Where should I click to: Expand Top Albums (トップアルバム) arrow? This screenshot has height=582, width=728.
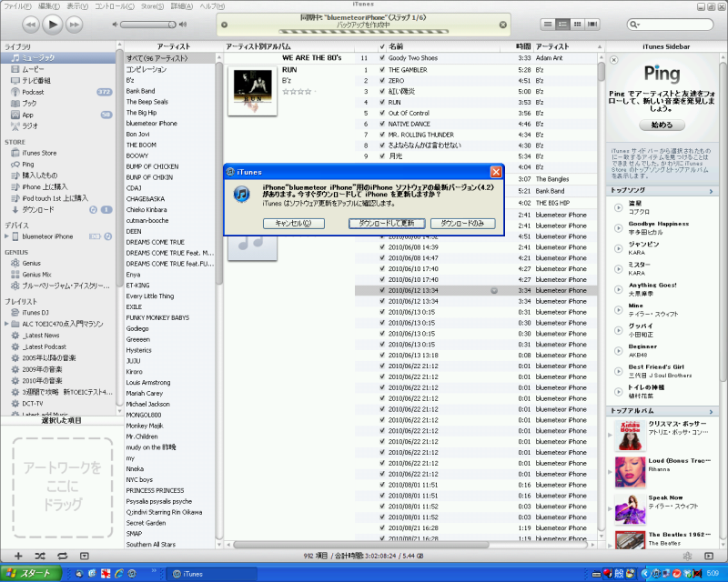click(711, 411)
